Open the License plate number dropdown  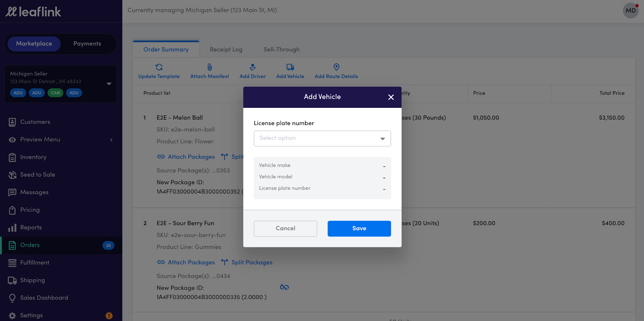(322, 138)
